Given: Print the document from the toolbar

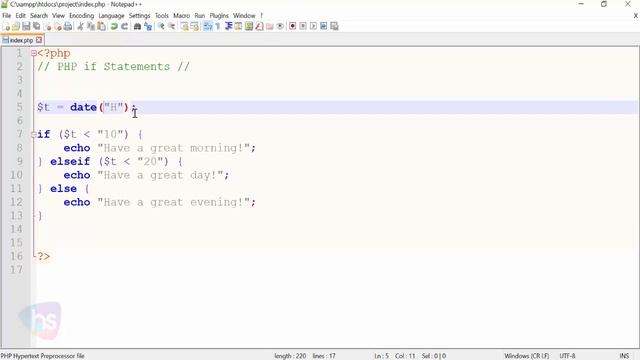Looking at the screenshot, I should (x=68, y=27).
